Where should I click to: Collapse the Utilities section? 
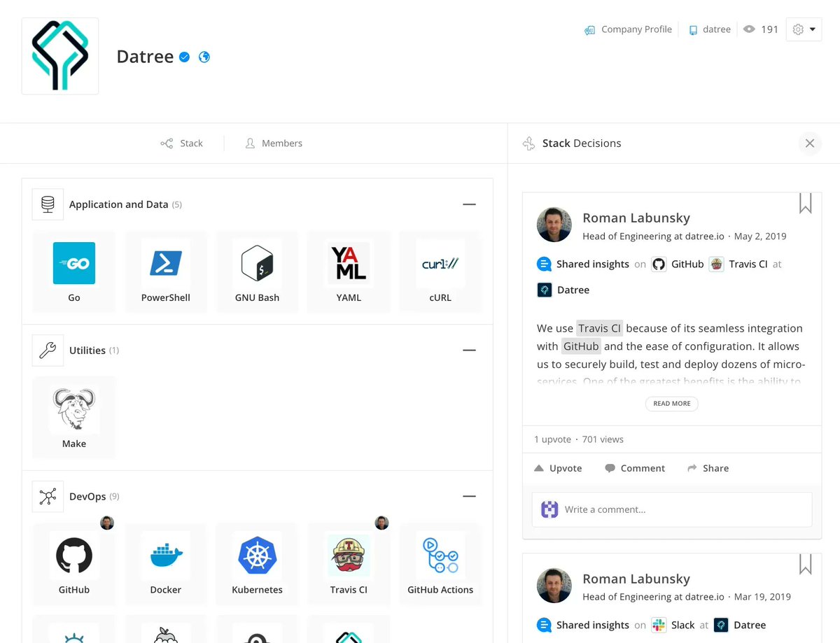point(469,350)
